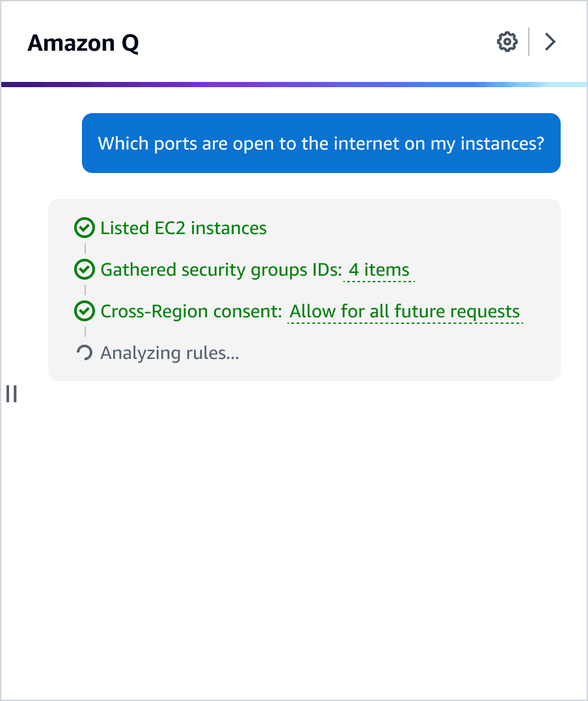Click the Analyzing rules status text
Screen dimensions: 588x701
click(x=170, y=353)
